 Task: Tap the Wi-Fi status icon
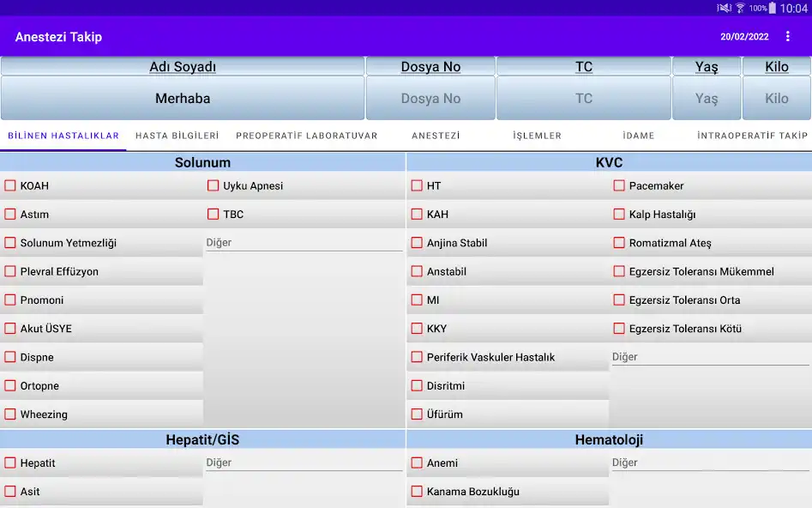point(740,8)
